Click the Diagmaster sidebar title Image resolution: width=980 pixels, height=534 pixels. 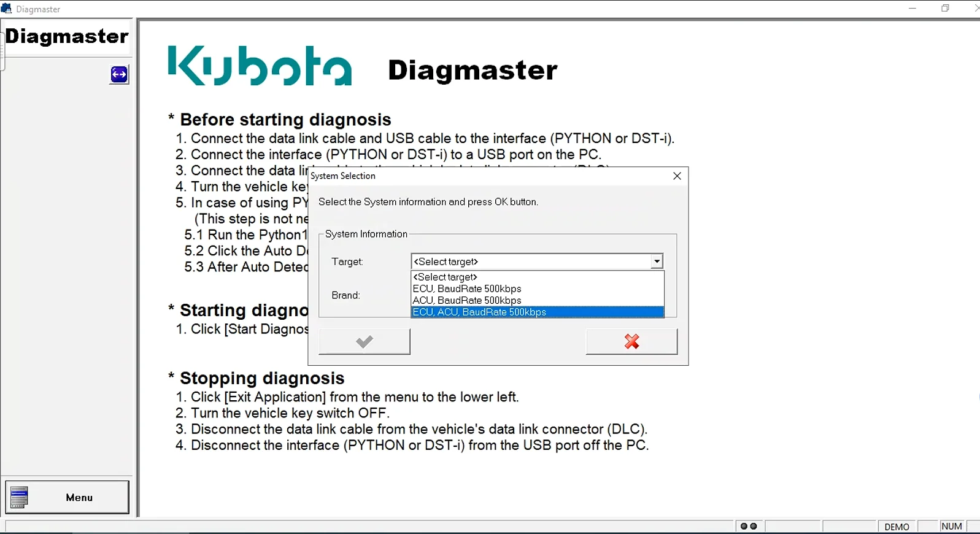click(x=67, y=36)
